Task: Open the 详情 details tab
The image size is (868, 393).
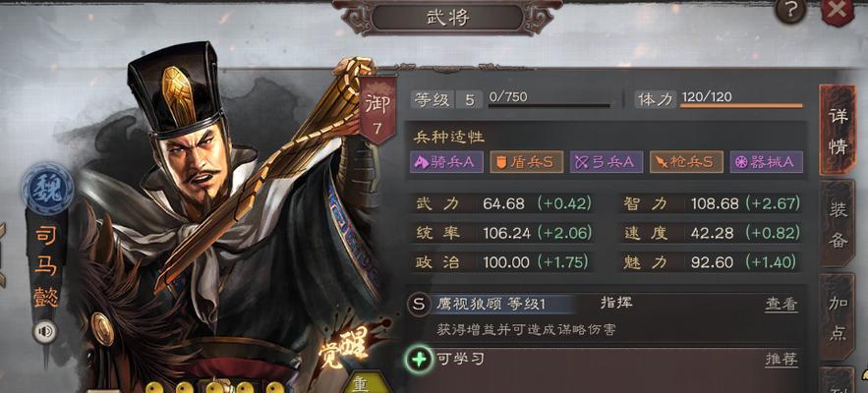Action: tap(837, 130)
